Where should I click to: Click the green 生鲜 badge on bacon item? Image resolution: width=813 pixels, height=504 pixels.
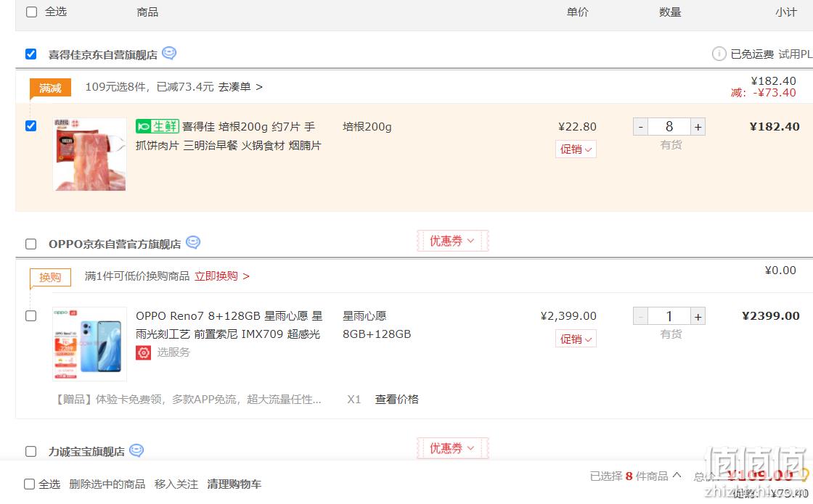157,126
